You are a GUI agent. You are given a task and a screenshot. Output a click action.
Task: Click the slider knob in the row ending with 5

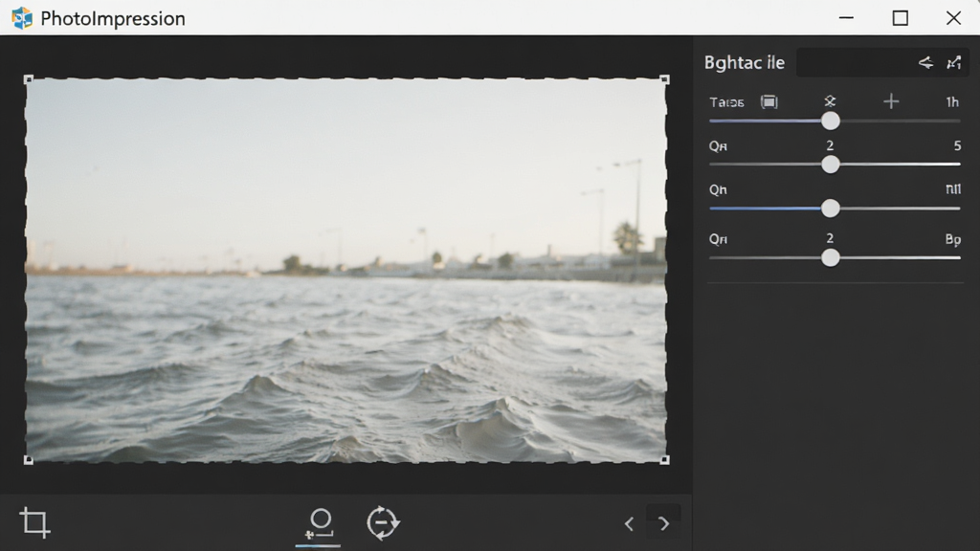831,165
